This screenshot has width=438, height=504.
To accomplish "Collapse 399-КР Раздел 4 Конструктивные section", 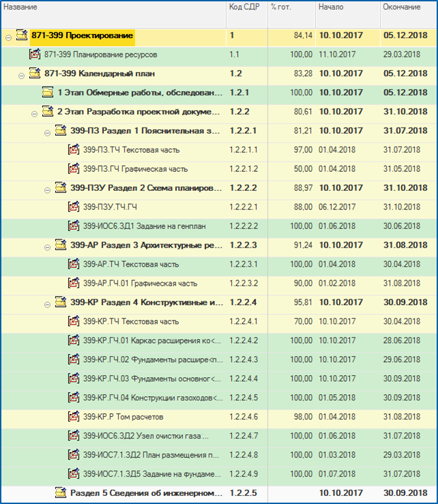I will point(47,305).
